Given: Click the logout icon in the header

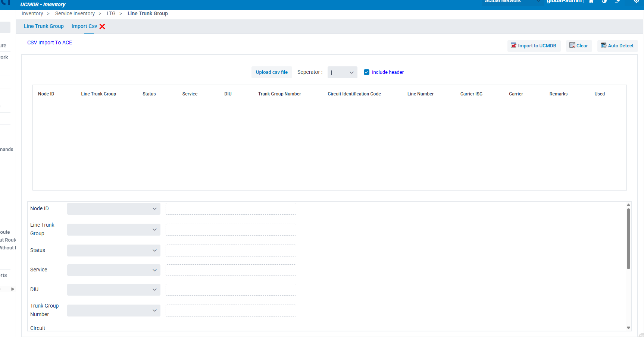Looking at the screenshot, I should [617, 1].
